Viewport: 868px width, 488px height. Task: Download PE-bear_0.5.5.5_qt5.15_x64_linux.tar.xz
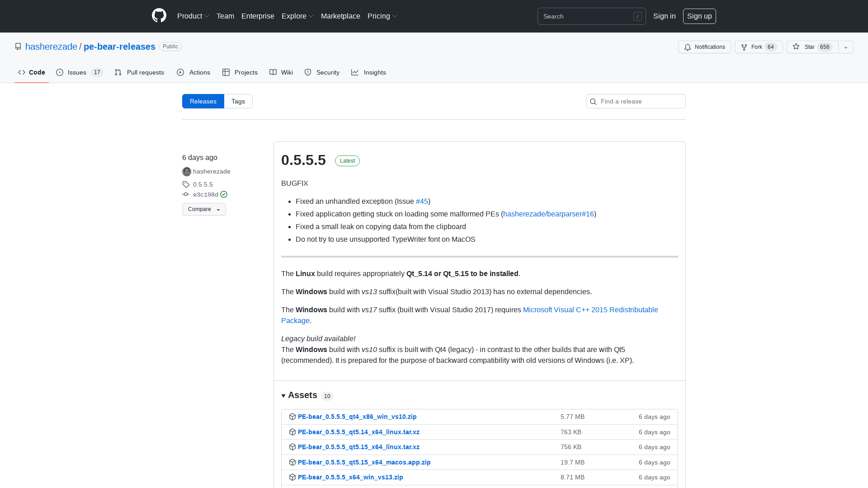coord(359,447)
